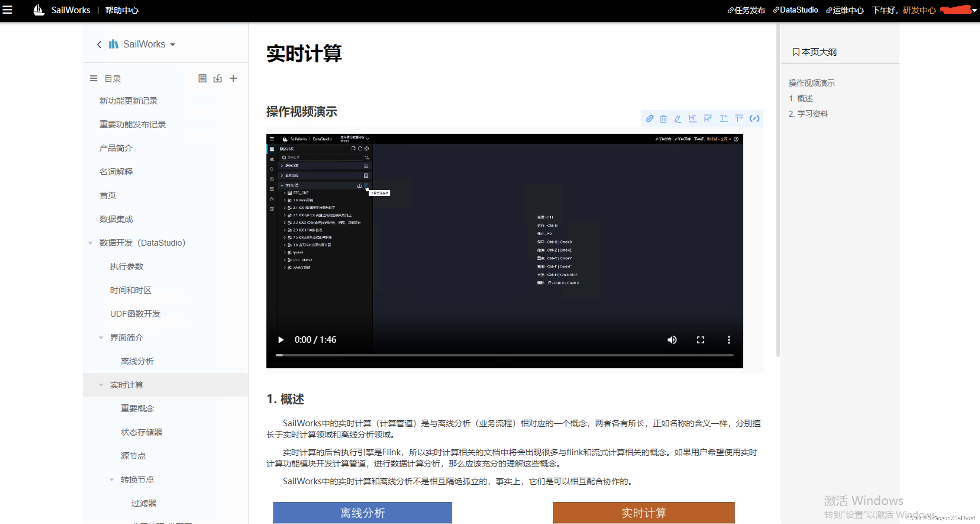
Task: Click 研发中心 user label
Action: pos(919,10)
